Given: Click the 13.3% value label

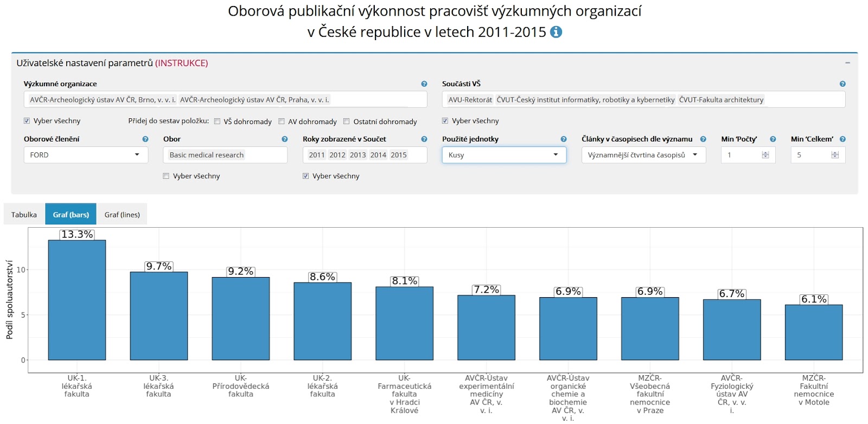Looking at the screenshot, I should click(77, 234).
